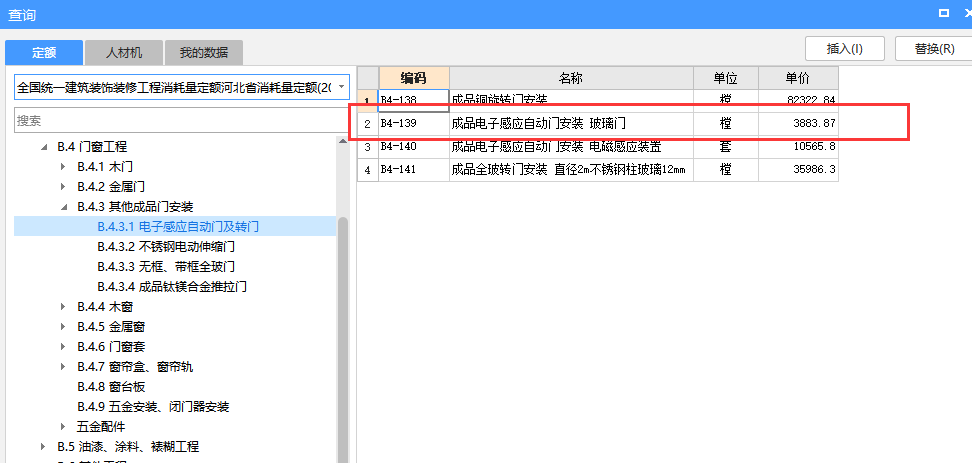This screenshot has width=972, height=463.
Task: Collapse the B.4.3 其他成品门安装 node
Action: pos(64,207)
